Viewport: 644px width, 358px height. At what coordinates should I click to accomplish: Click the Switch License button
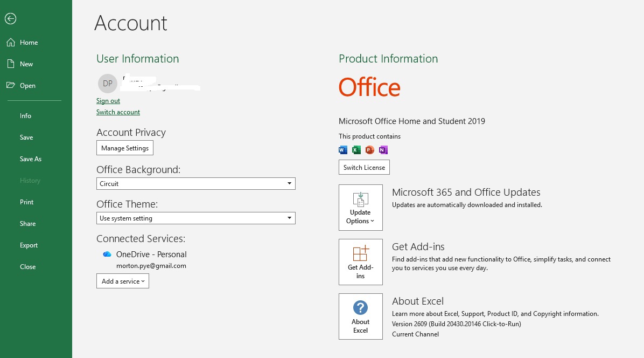[365, 167]
